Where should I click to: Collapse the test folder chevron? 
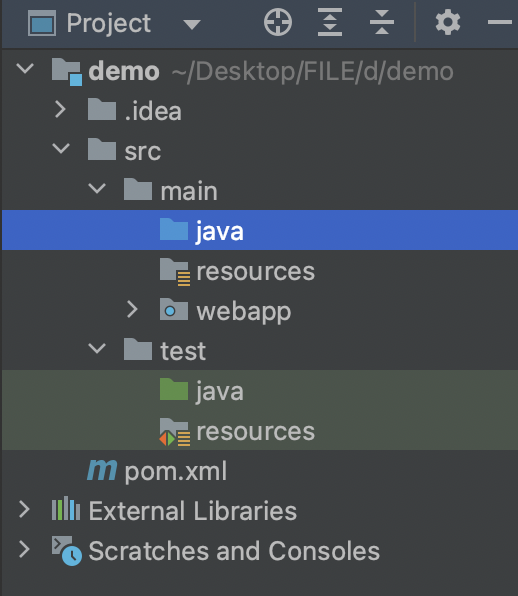[97, 348]
